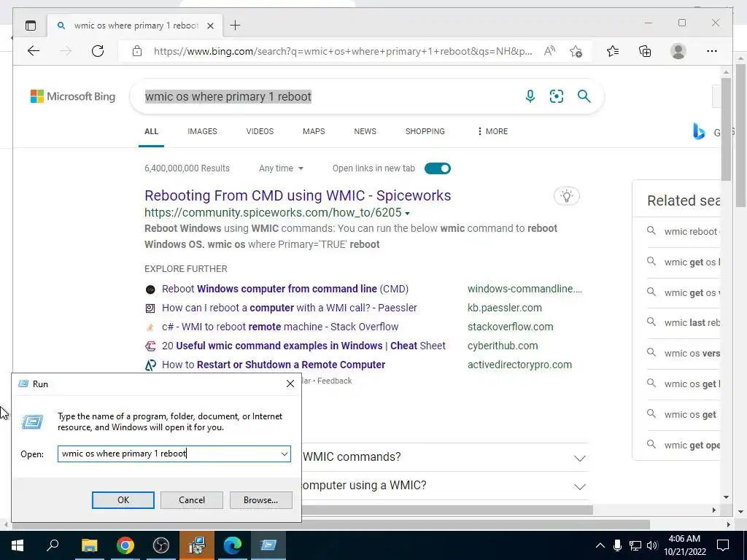
Task: Open the Collections panel
Action: point(645,51)
